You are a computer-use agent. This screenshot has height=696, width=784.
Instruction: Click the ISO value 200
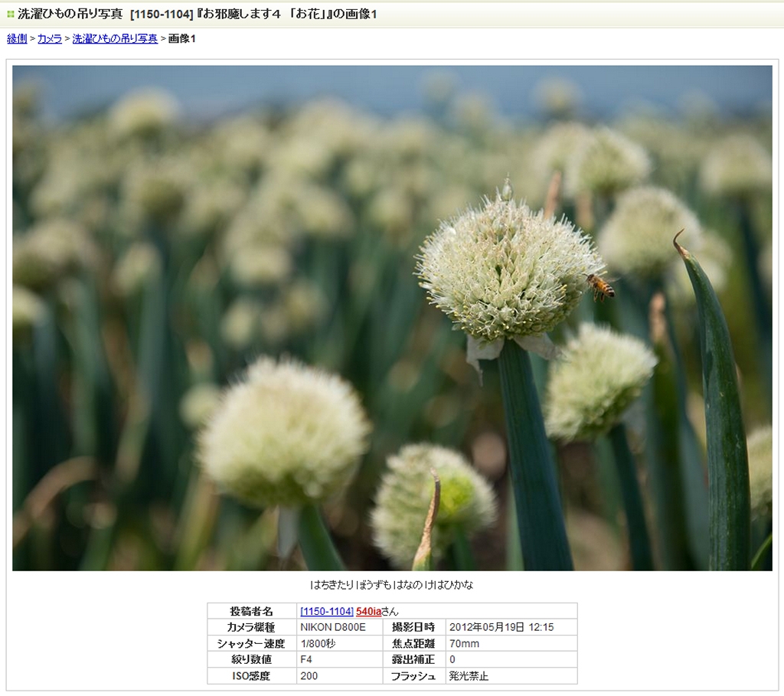tap(309, 676)
